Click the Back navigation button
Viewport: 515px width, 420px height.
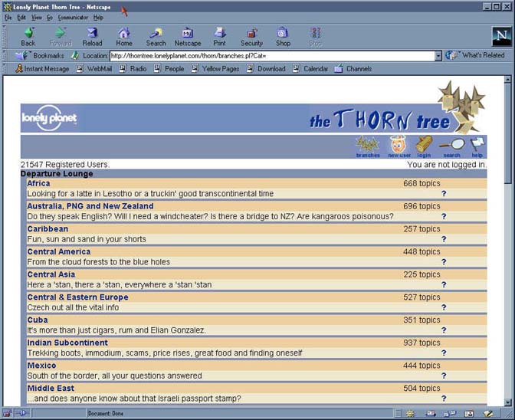[x=28, y=37]
